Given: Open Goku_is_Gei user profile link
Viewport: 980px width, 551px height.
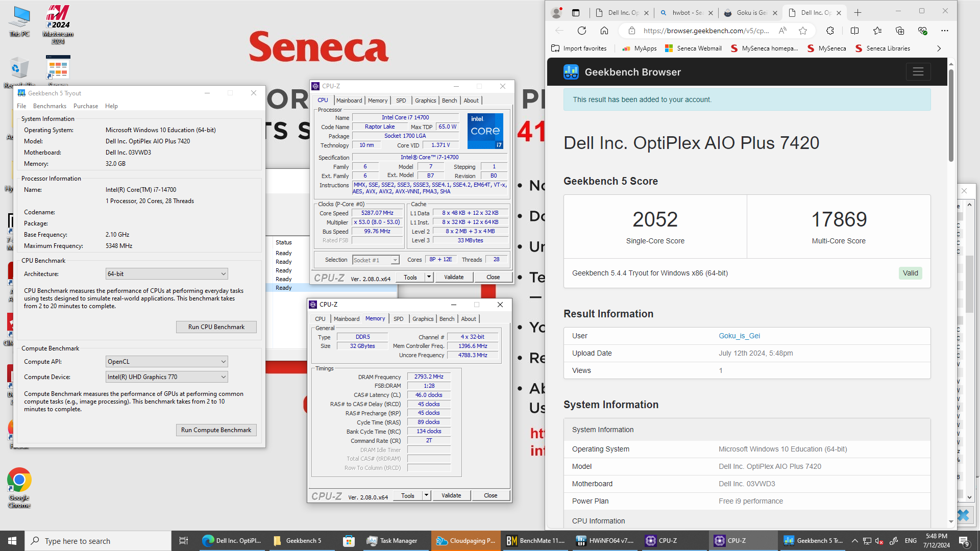Looking at the screenshot, I should 739,336.
